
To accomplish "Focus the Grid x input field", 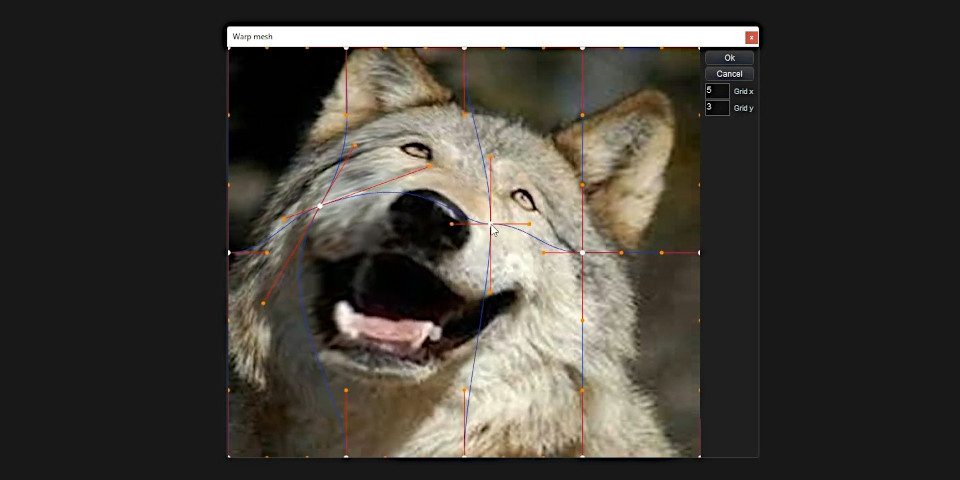I will (717, 91).
